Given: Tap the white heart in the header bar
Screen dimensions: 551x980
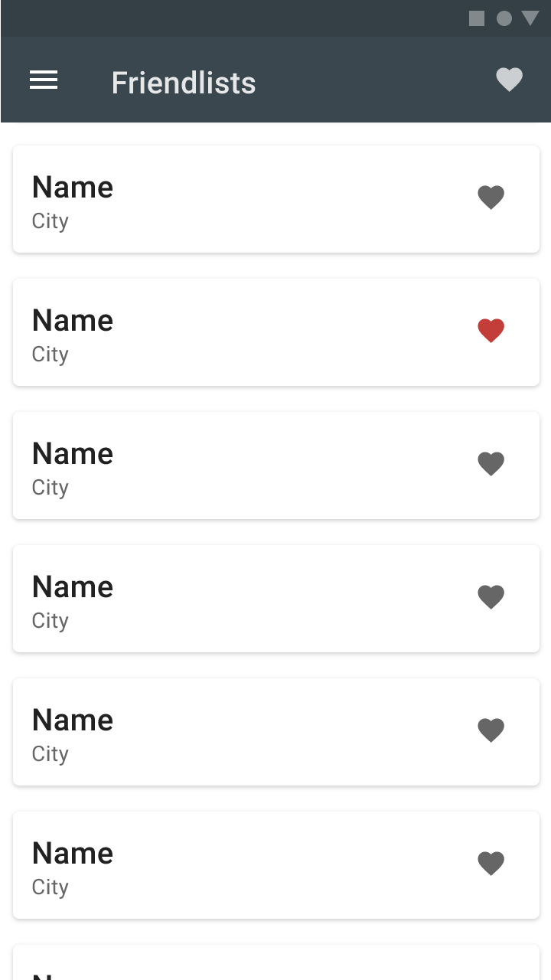Looking at the screenshot, I should [509, 80].
